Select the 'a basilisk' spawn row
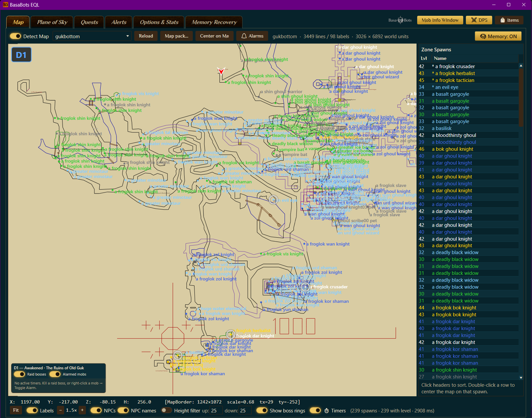This screenshot has height=418, width=532. click(x=469, y=128)
